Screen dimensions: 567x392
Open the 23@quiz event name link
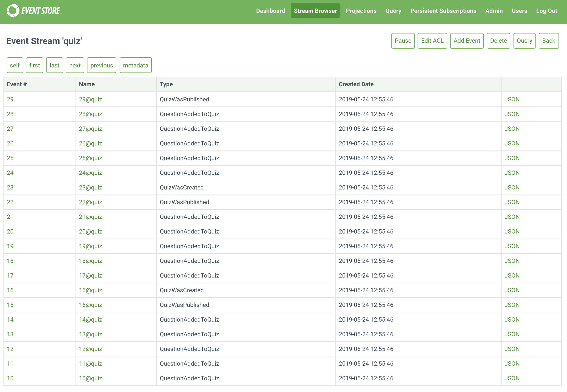pos(90,187)
